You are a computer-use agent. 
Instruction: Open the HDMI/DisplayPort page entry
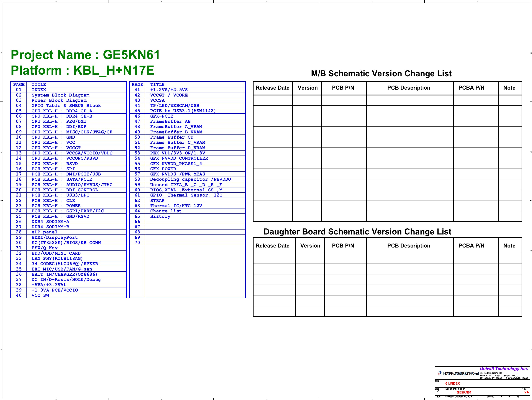(x=55, y=237)
